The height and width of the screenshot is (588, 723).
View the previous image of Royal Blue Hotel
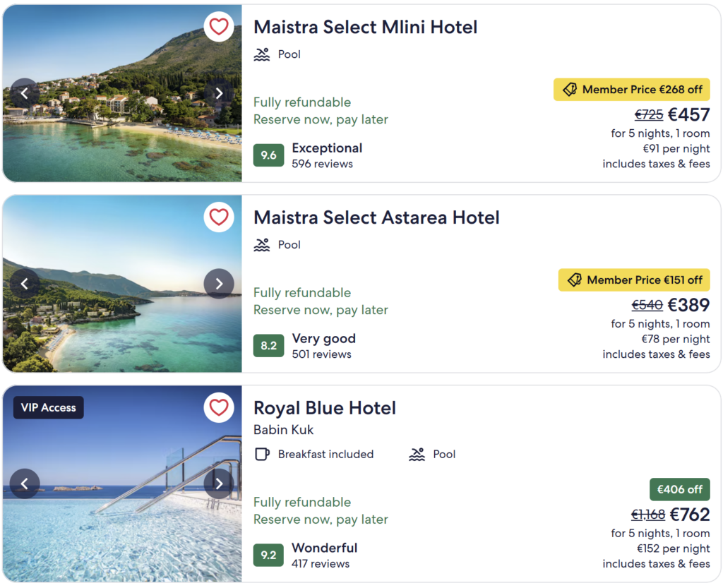coord(24,484)
